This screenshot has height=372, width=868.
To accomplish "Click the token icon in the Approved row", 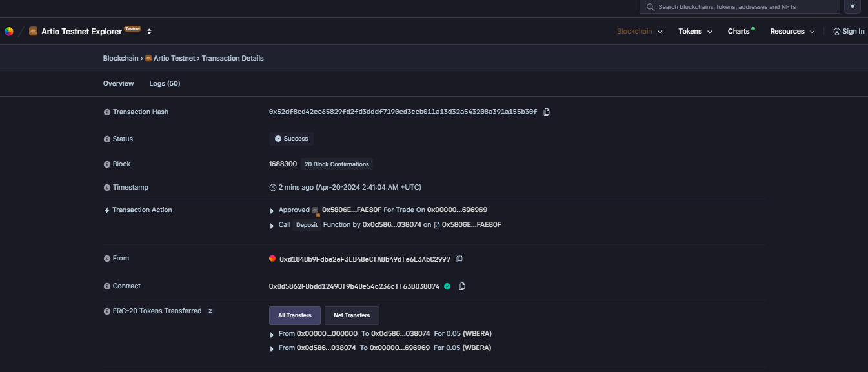I will coord(316,211).
